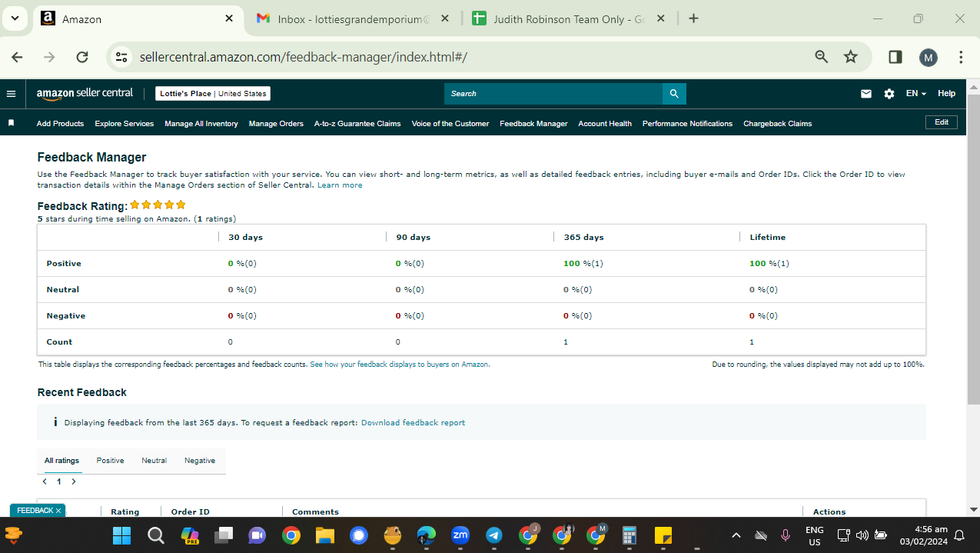Open Calculator from the taskbar

630,535
